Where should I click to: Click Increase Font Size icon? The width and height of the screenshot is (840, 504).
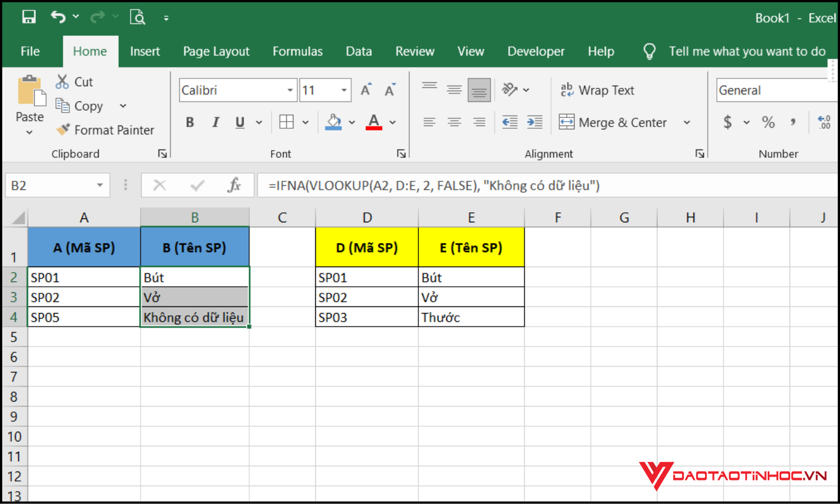tap(366, 90)
